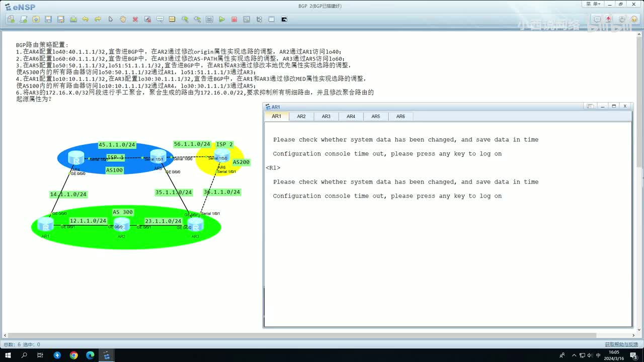Switch to the AR3 console tab

click(326, 116)
